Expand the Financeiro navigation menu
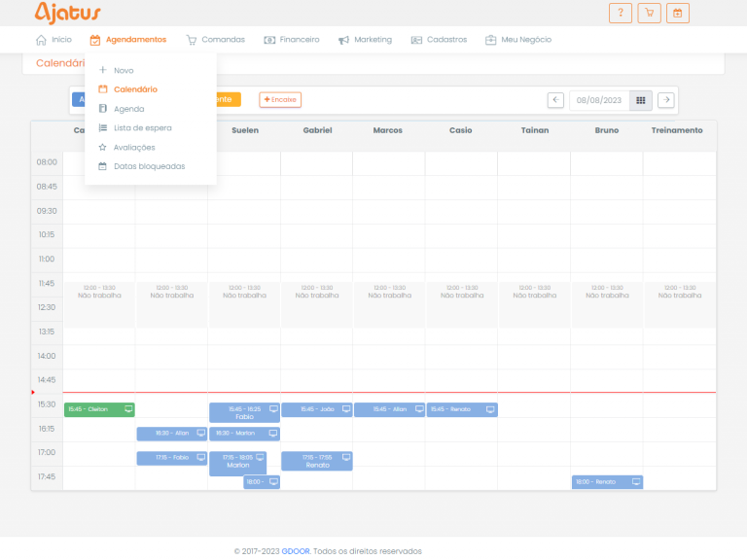Screen dimensions: 747x560 pos(292,40)
